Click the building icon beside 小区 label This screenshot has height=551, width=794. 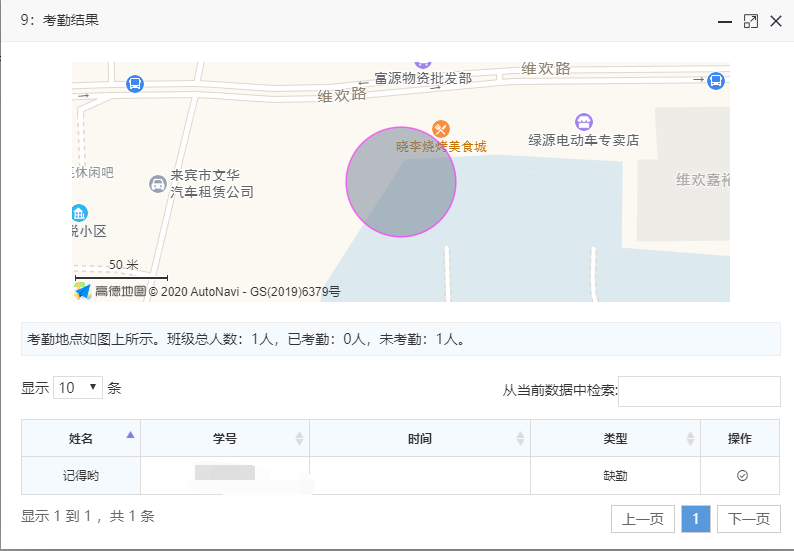click(80, 213)
